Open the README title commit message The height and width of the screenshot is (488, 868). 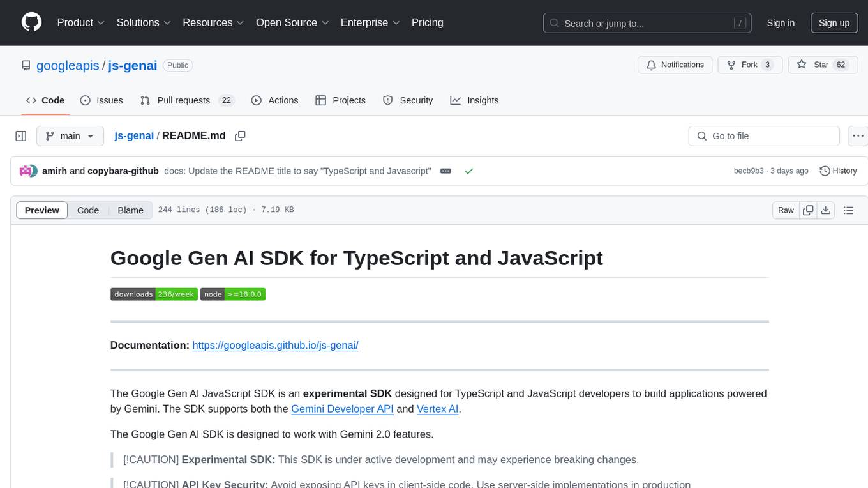click(297, 171)
